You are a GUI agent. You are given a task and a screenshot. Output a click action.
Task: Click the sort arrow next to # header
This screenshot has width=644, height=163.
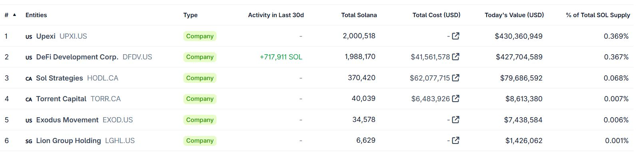point(15,15)
